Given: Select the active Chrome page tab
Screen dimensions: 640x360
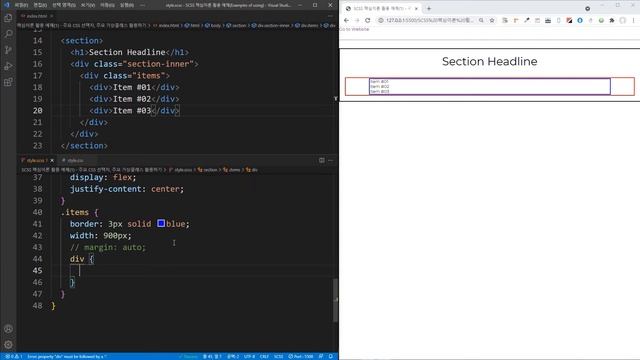Looking at the screenshot, I should click(x=381, y=8).
